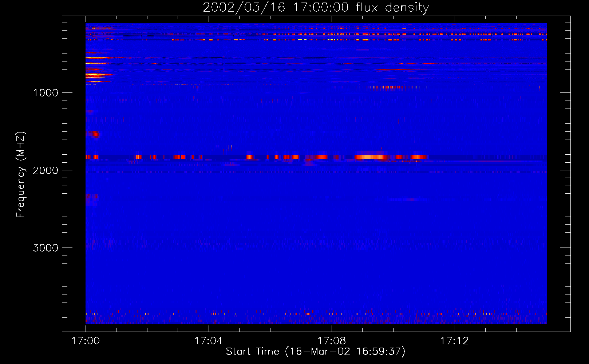Click the 3000 frequency tick label
The height and width of the screenshot is (364, 589).
(x=46, y=248)
